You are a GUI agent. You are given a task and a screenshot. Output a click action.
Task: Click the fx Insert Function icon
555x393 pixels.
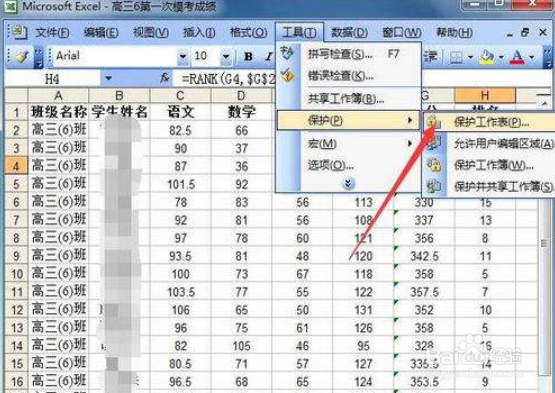coord(165,78)
